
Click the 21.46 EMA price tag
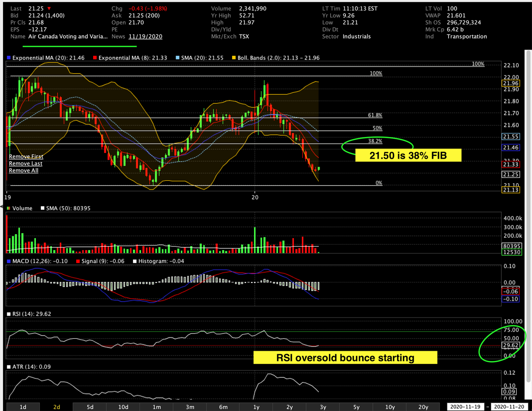click(x=510, y=147)
